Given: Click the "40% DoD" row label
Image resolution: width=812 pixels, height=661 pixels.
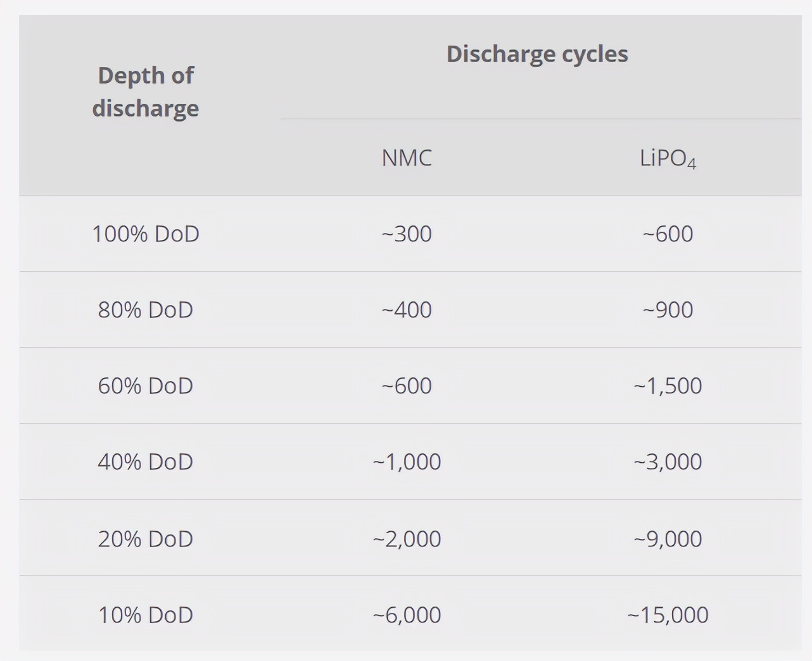Looking at the screenshot, I should click(x=146, y=462).
